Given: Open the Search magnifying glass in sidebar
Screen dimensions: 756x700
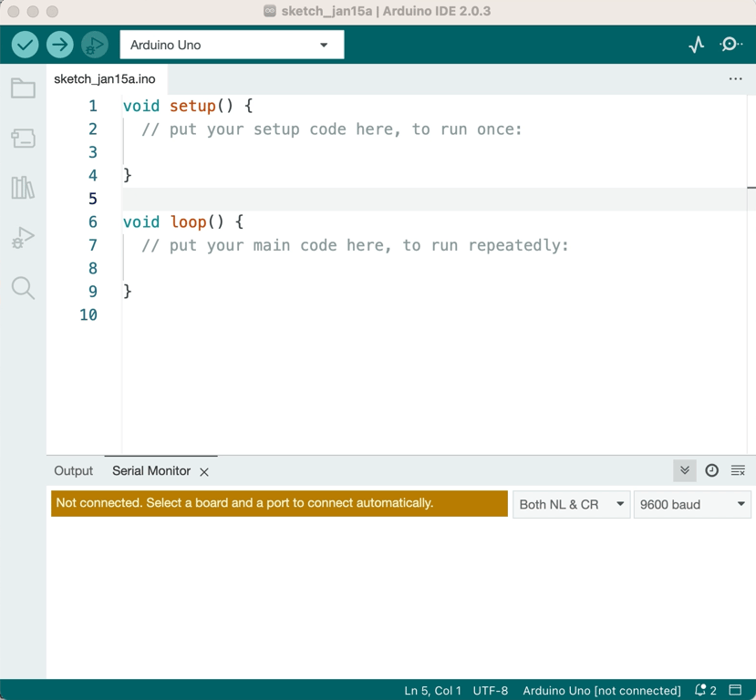Looking at the screenshot, I should pos(23,288).
